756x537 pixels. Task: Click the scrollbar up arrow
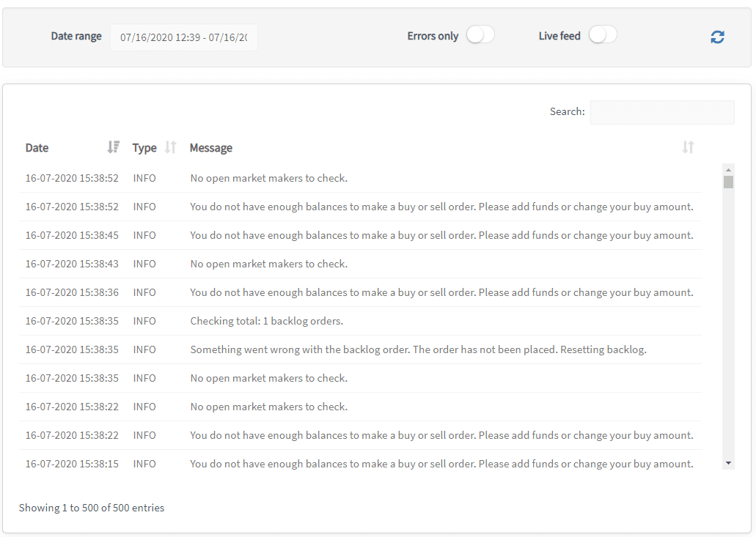[729, 169]
